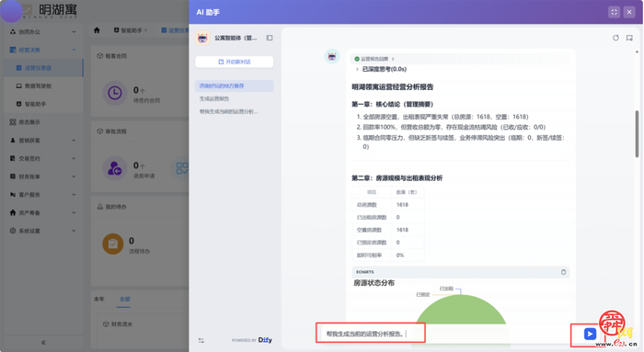Expand the 系统设置 menu
This screenshot has width=644, height=352.
pos(43,231)
